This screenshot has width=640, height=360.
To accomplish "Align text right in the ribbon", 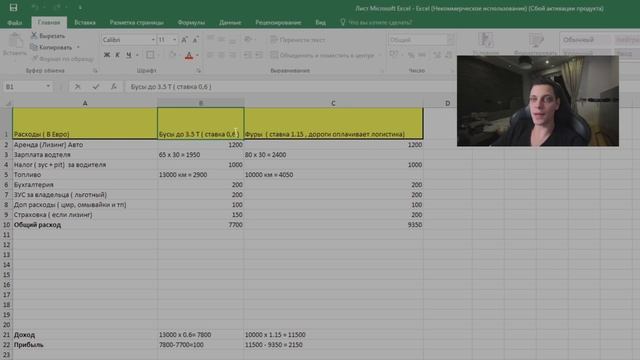I will click(x=233, y=55).
